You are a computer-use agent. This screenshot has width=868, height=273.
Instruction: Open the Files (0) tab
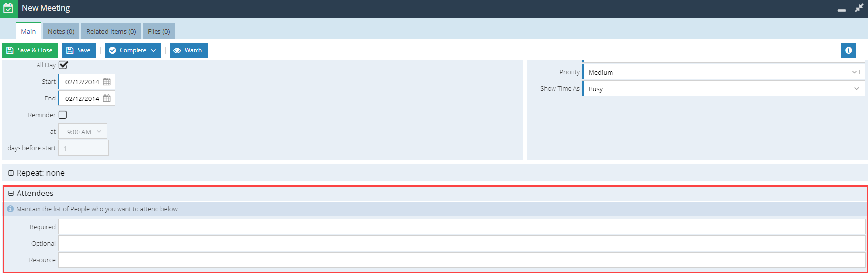tap(159, 31)
